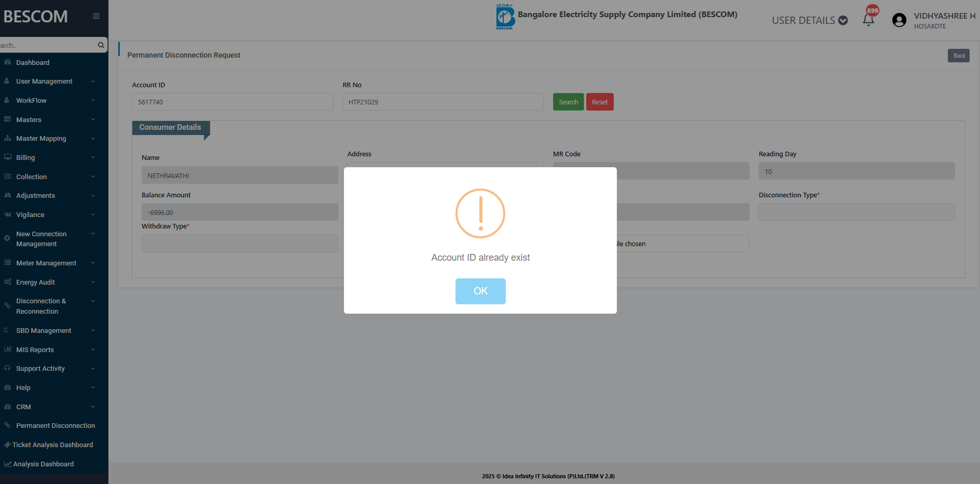
Task: Expand the Adjustments submenu chevron
Action: (x=93, y=195)
